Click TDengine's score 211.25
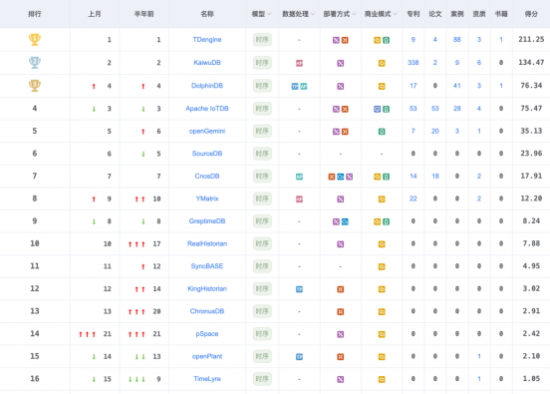Viewport: 550px width, 394px height. [x=531, y=40]
